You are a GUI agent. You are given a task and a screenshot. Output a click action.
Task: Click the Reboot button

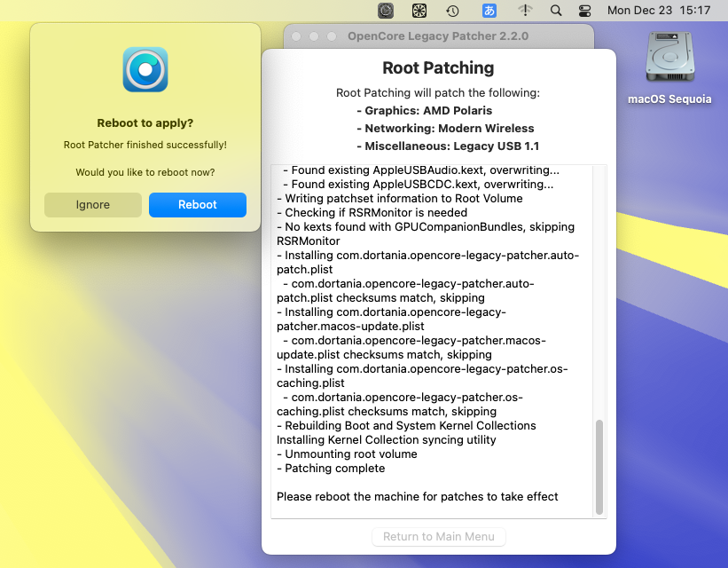click(x=198, y=205)
